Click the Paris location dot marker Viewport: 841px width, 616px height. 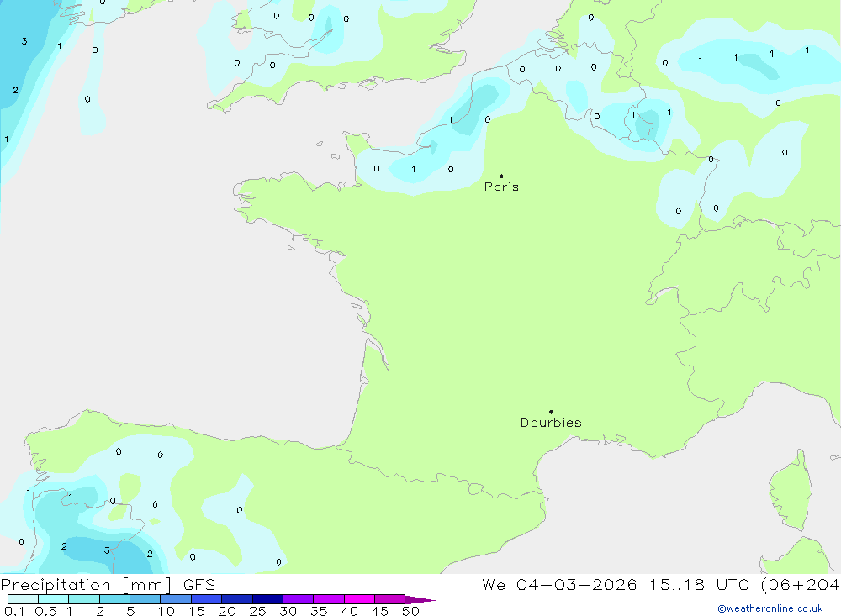coord(501,176)
